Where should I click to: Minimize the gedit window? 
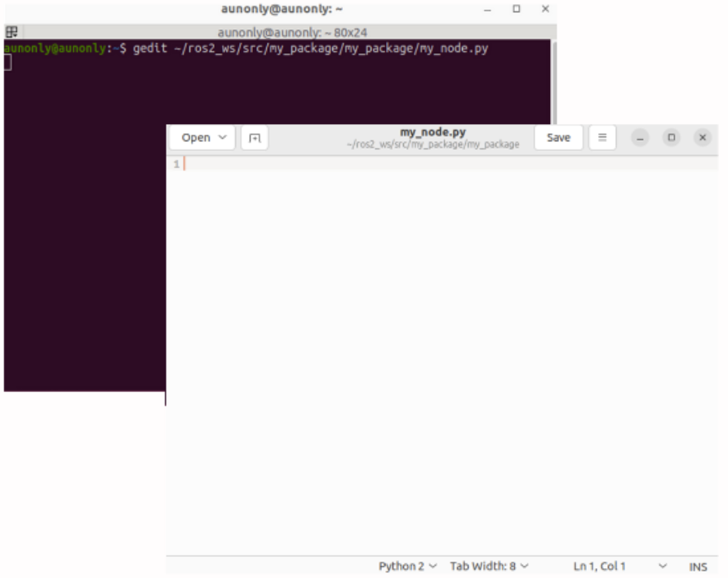[641, 138]
